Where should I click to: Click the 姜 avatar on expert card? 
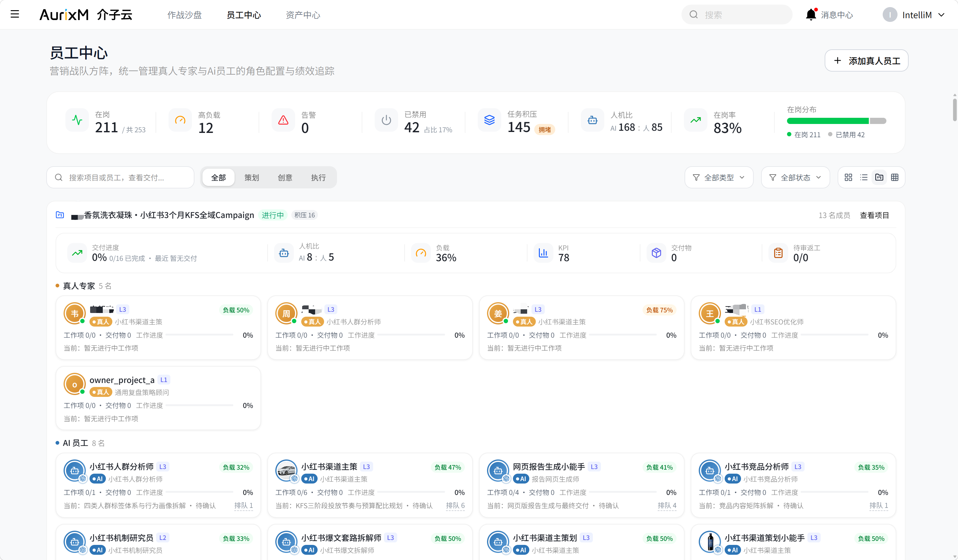[x=498, y=313]
